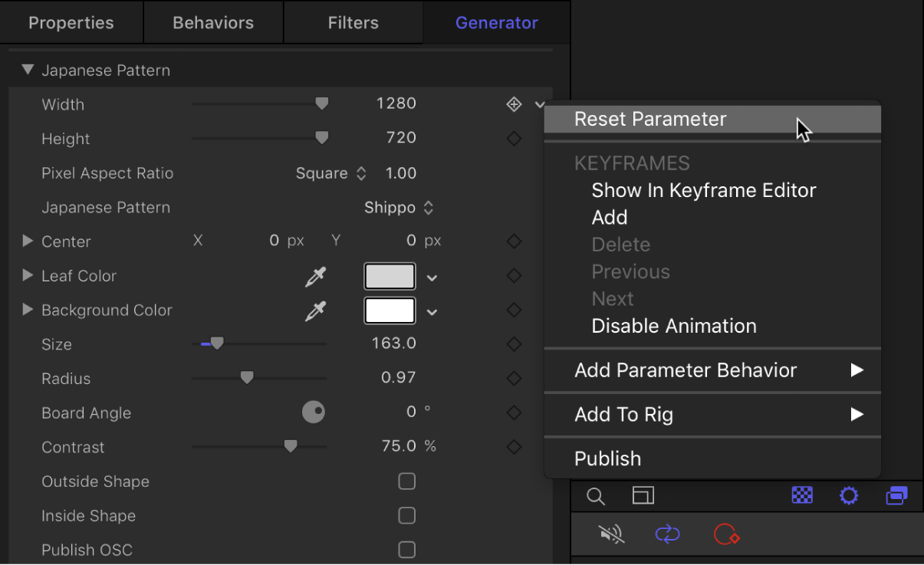Switch to the Behaviors tab
This screenshot has width=924, height=565.
pos(213,23)
